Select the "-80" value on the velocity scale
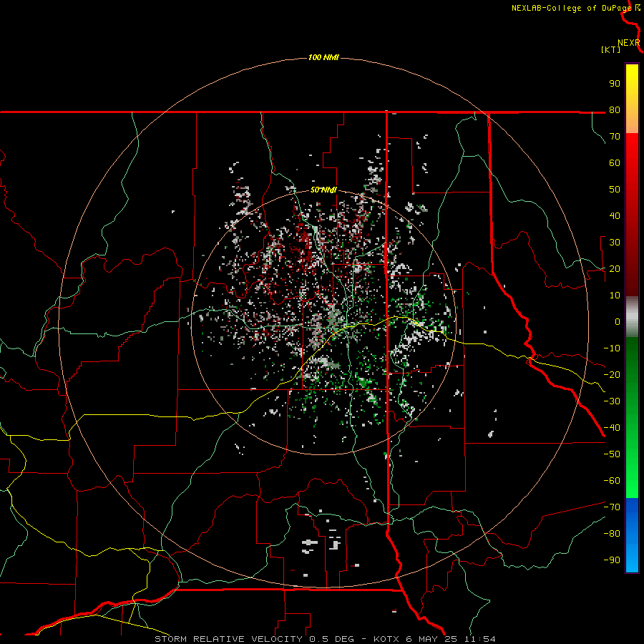Viewport: 644px width, 644px height. coord(612,534)
